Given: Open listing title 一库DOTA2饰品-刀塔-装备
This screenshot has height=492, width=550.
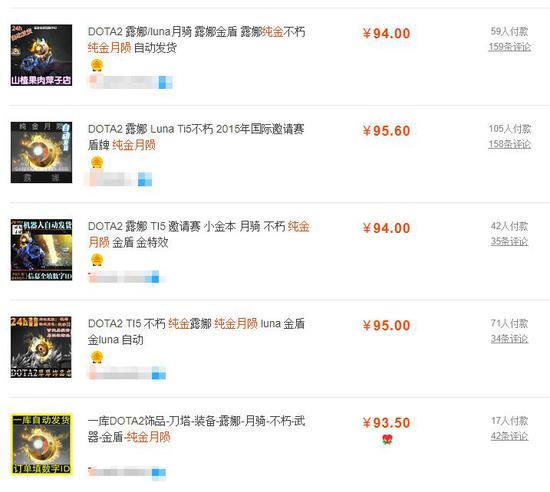Looking at the screenshot, I should point(196,429).
